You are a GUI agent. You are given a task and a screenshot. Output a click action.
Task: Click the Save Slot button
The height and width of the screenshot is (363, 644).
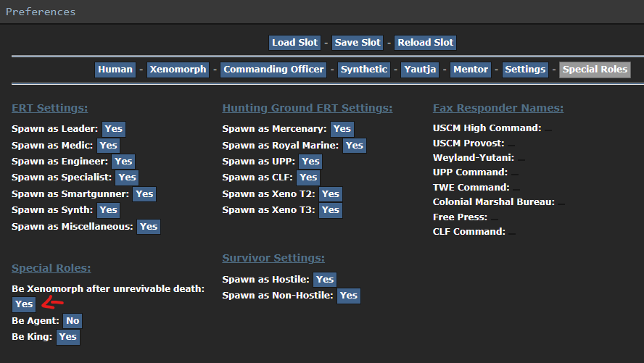coord(357,43)
